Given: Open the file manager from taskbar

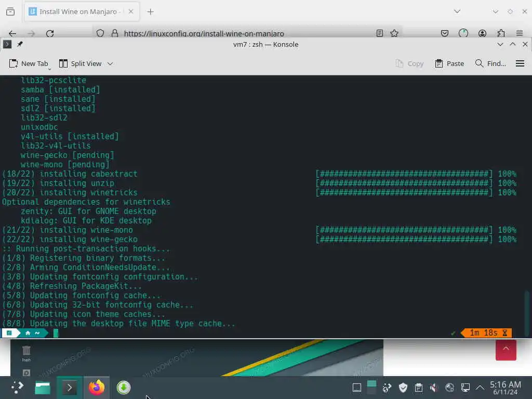Looking at the screenshot, I should [x=43, y=388].
